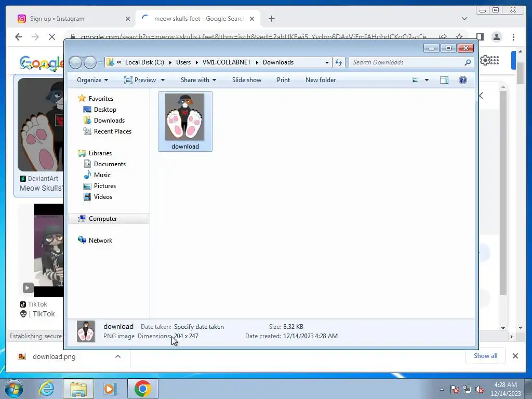Click Chrome back arrow
532x399 pixels.
(19, 37)
